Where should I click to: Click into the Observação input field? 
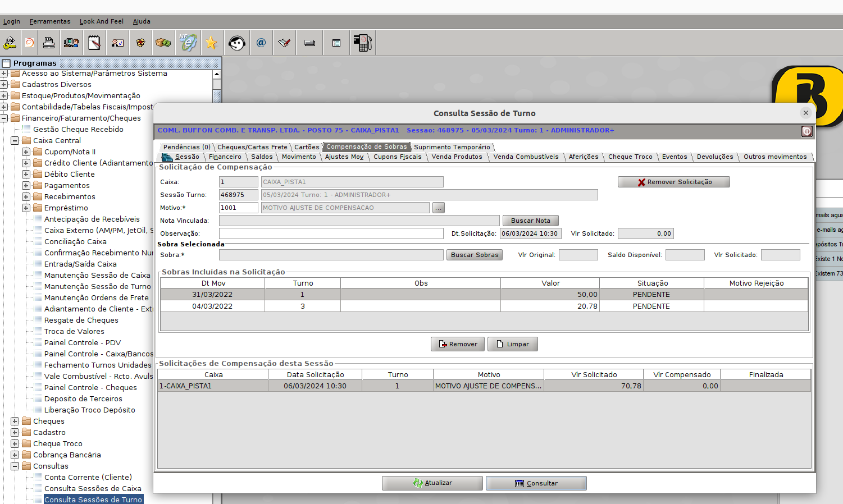click(x=331, y=233)
